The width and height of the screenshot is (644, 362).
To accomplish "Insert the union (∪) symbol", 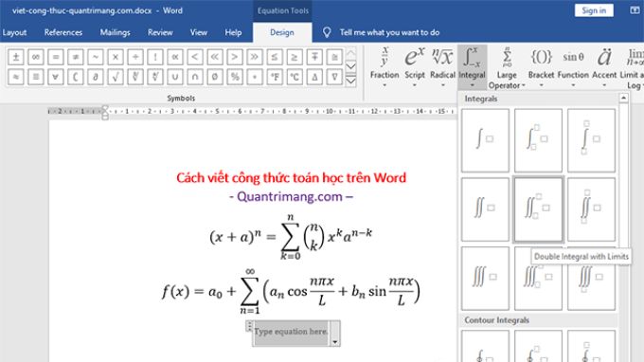I will pos(175,77).
